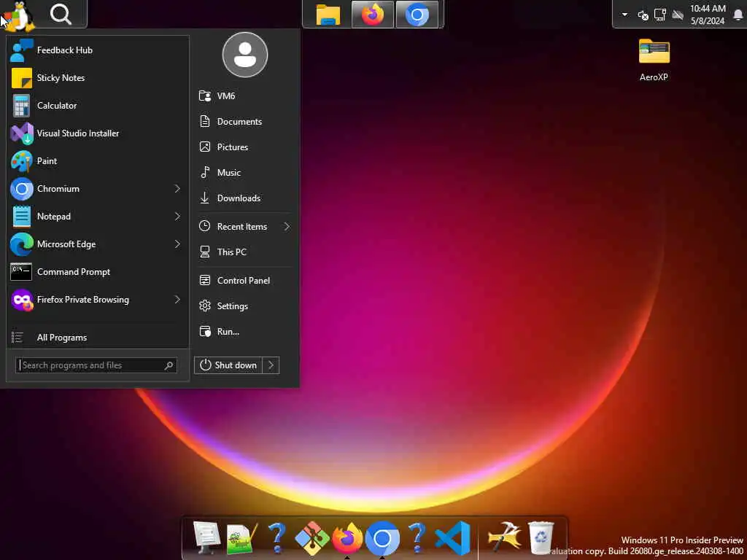Launch Command Prompt from start menu
Screen dimensions: 747x560
(98, 271)
